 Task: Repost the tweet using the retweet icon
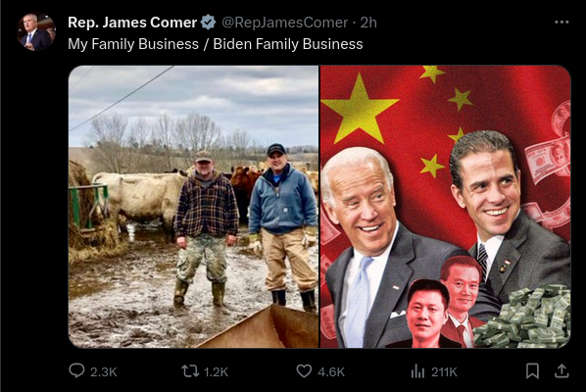pos(190,371)
